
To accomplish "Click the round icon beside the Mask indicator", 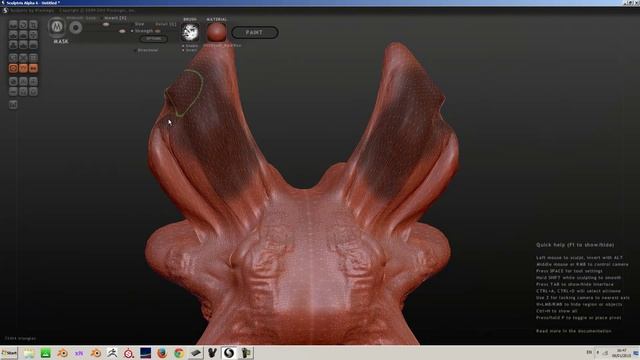I will [76, 27].
